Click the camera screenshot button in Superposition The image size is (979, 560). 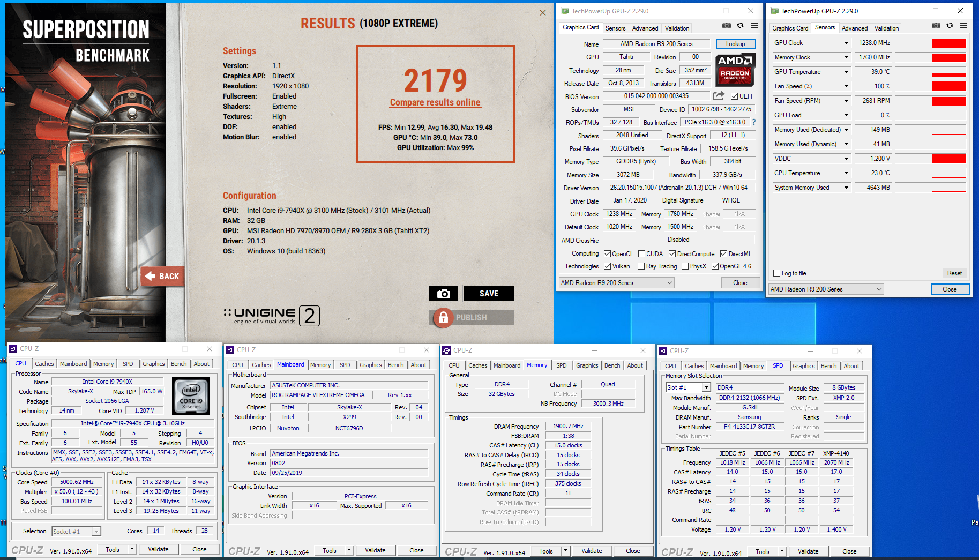click(x=443, y=293)
